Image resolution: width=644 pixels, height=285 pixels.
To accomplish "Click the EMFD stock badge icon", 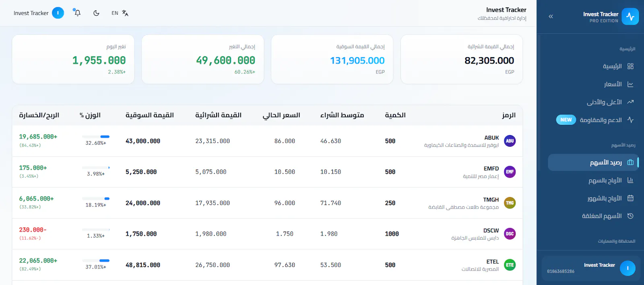I will [x=510, y=172].
